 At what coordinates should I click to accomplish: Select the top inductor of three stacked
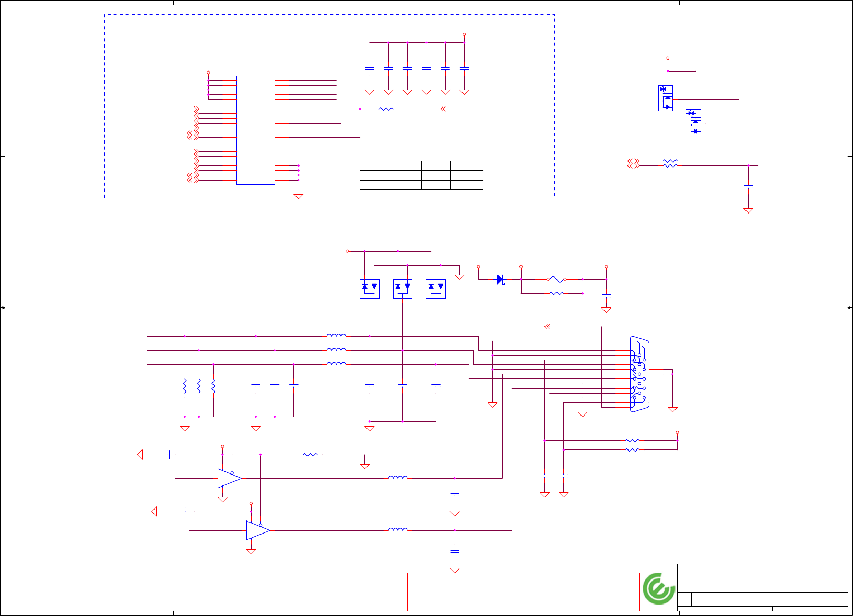336,335
